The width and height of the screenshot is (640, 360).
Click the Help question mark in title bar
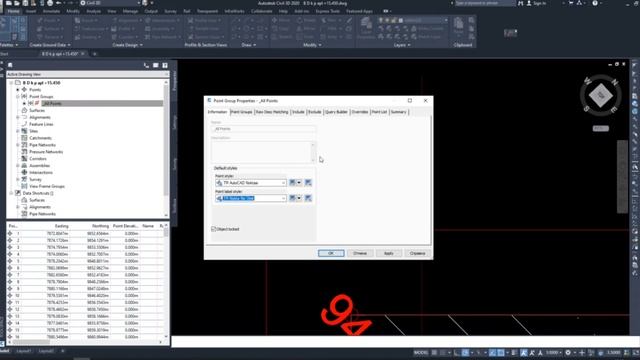pyautogui.click(x=595, y=3)
